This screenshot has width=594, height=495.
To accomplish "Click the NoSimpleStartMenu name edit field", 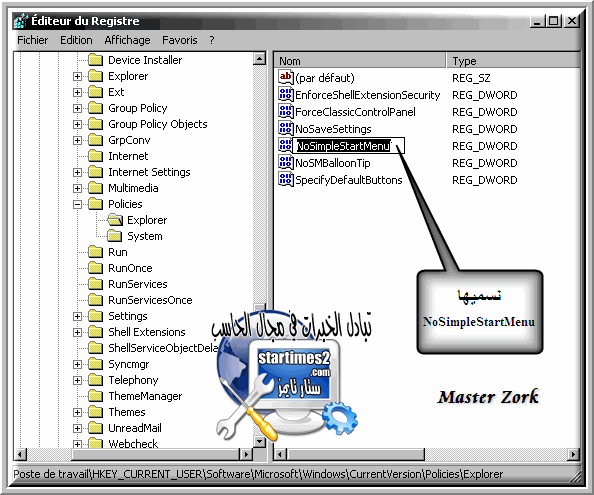I will 348,146.
